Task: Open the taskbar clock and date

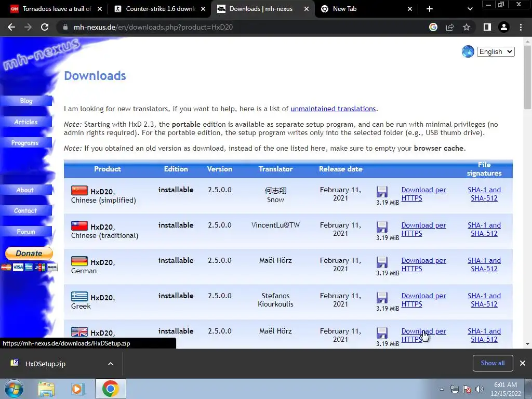Action: 506,389
